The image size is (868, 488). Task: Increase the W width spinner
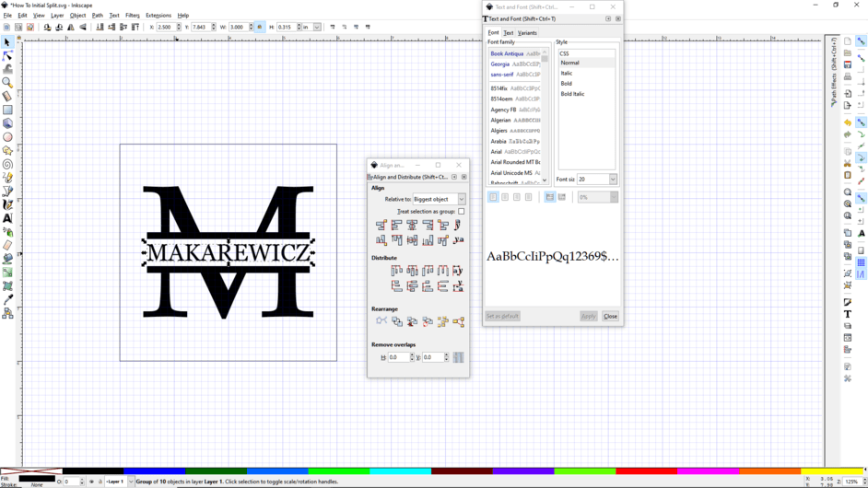point(251,25)
